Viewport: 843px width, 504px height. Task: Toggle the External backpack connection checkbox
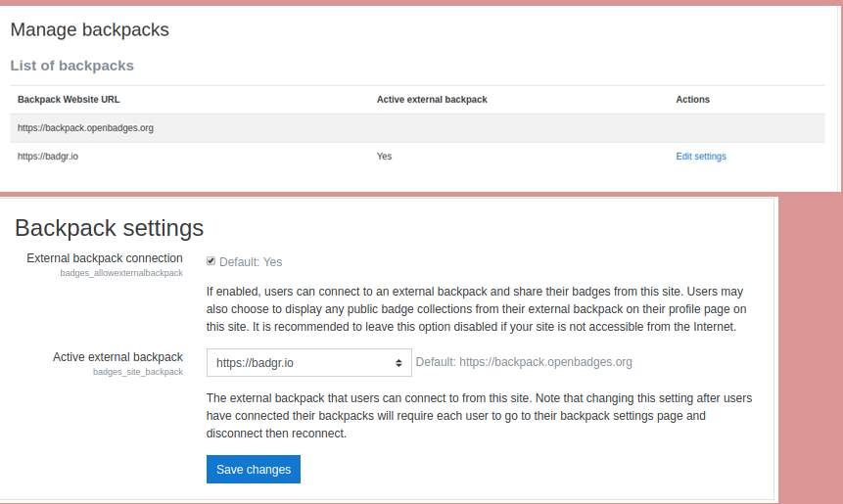(211, 261)
